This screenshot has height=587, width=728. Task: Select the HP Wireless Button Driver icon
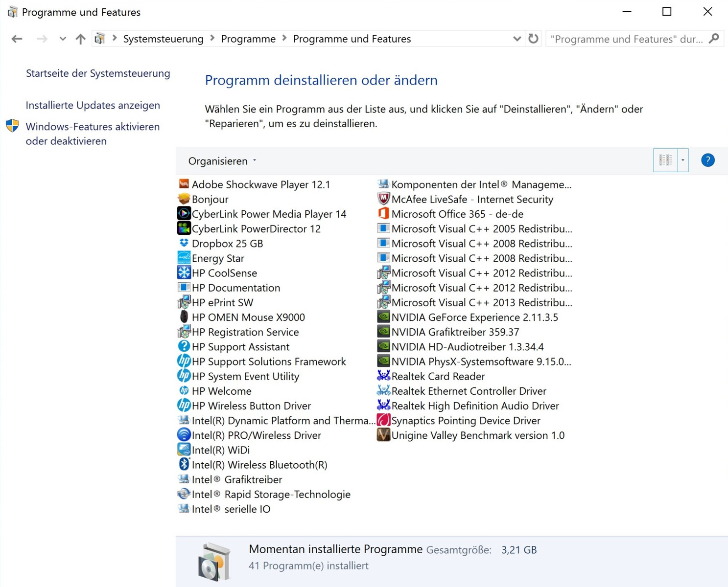(x=184, y=406)
